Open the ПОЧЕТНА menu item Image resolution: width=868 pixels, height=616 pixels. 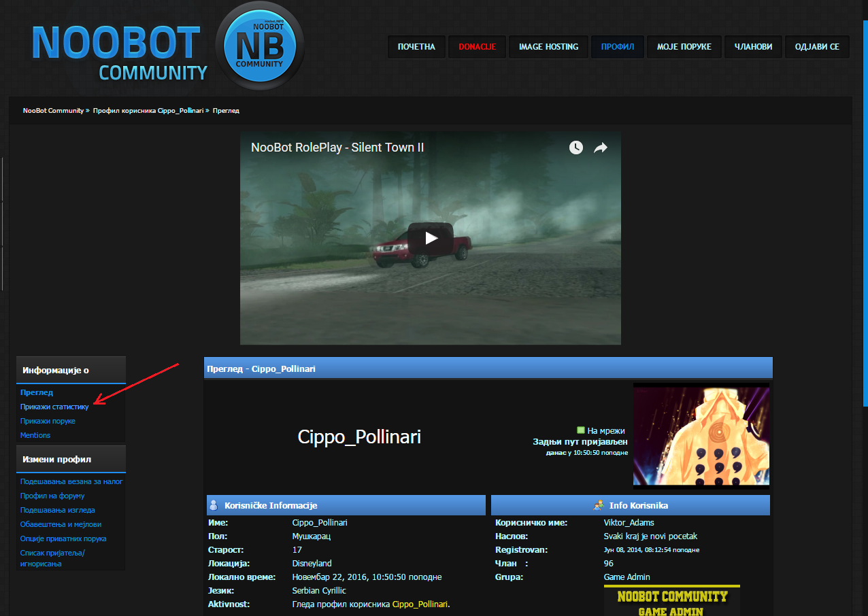point(416,47)
